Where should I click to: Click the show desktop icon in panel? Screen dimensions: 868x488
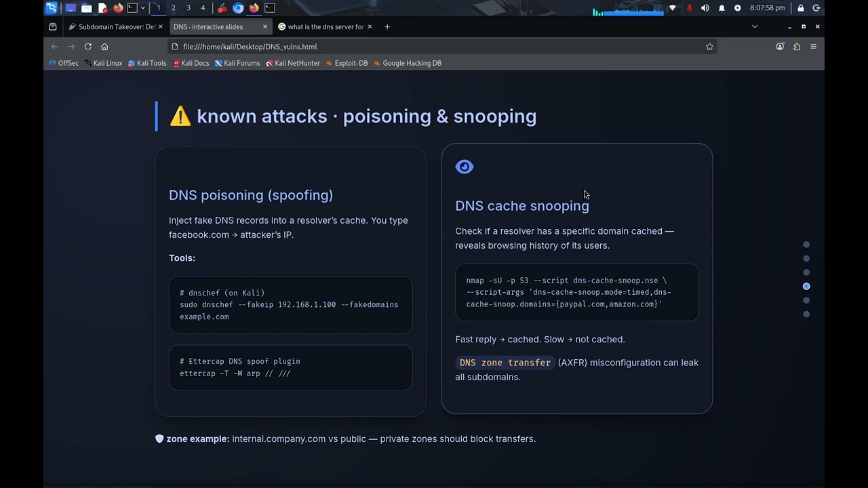click(71, 8)
